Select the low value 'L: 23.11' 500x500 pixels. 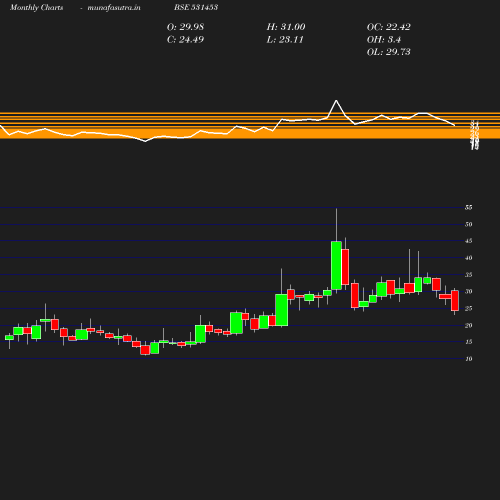click(285, 40)
